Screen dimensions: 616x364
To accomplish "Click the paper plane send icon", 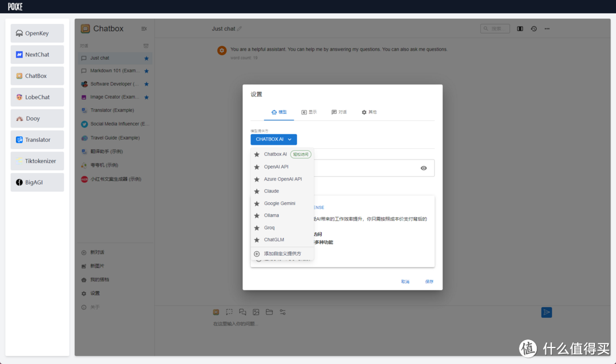I will tap(546, 312).
